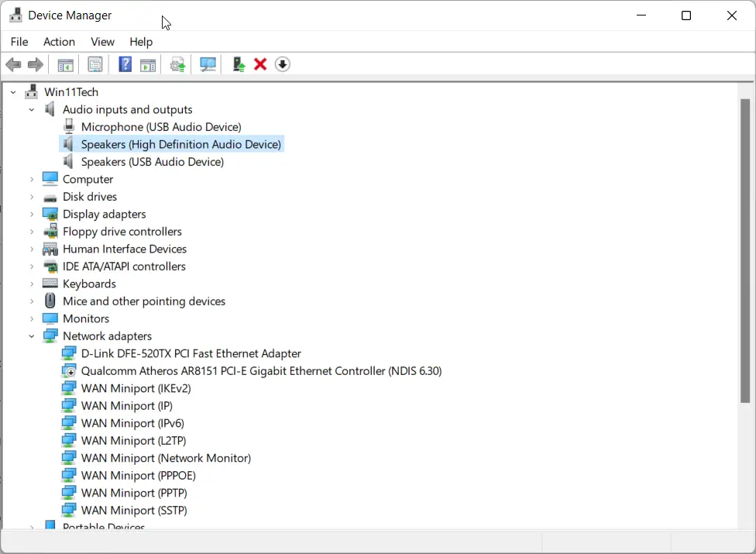Viewport: 756px width, 554px height.
Task: Toggle the Action pane toolbar icon
Action: tap(148, 64)
